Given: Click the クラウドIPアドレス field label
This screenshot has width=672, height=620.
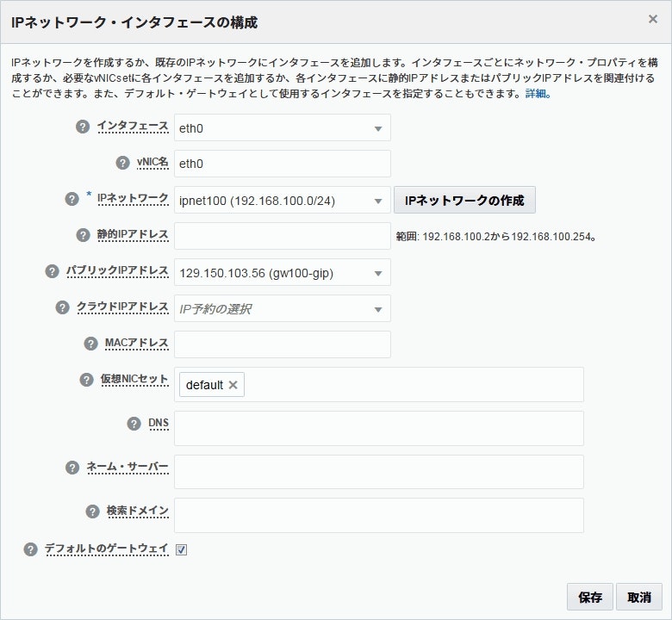Looking at the screenshot, I should point(122,307).
